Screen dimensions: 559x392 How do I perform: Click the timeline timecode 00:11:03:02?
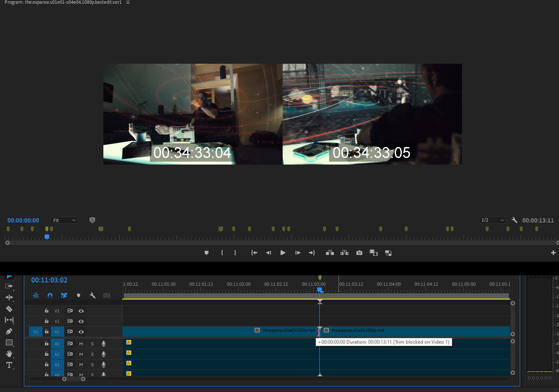pyautogui.click(x=49, y=280)
